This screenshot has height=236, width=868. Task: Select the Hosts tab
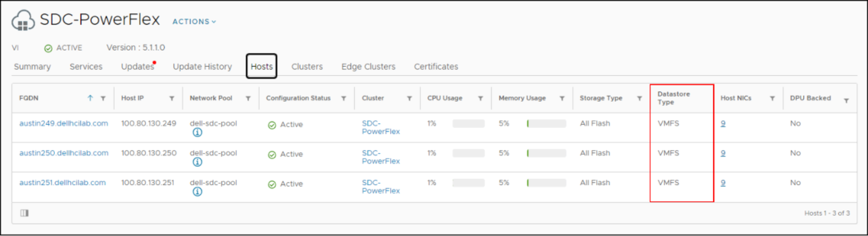coord(261,67)
